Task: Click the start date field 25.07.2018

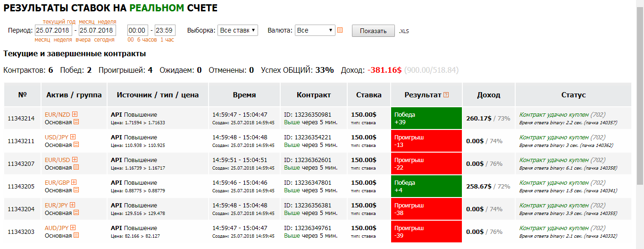Action: coord(53,30)
